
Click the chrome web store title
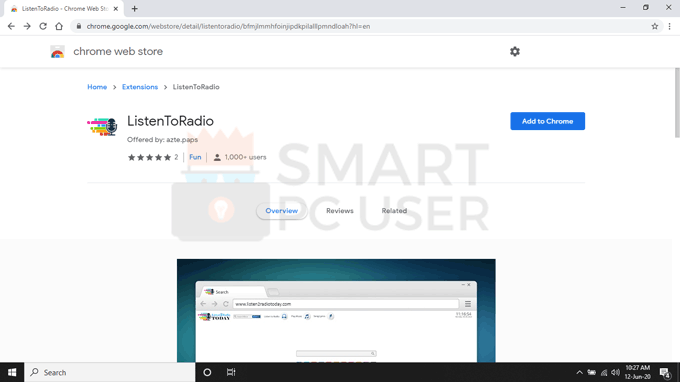[118, 52]
